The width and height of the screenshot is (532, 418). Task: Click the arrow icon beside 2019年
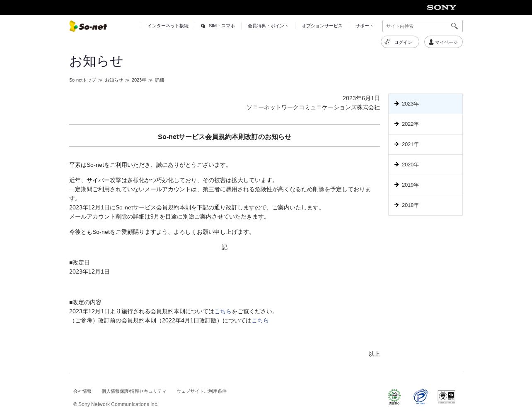pyautogui.click(x=397, y=185)
